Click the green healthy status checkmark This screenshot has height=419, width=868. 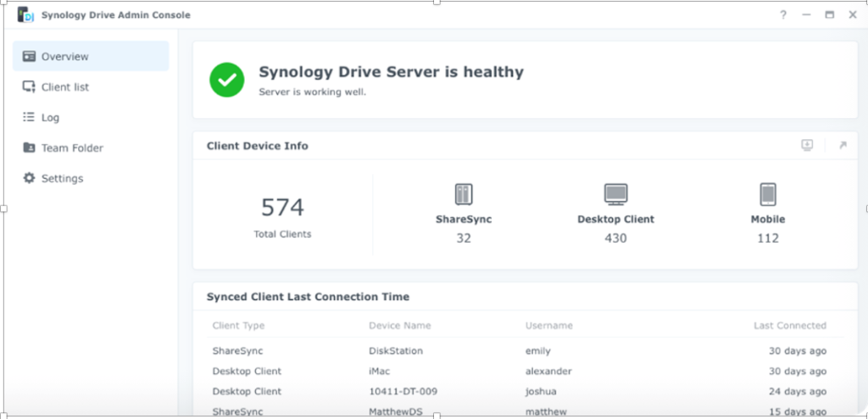(227, 80)
